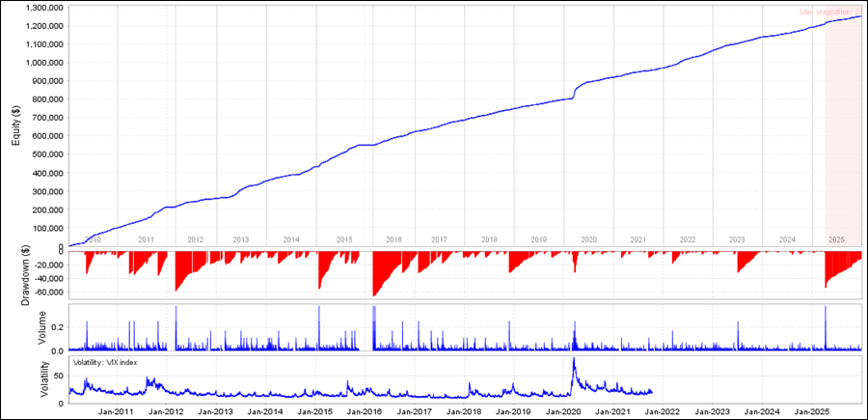This screenshot has width=868, height=420.
Task: Click the Jan-2019 date on bottom axis
Action: point(513,413)
